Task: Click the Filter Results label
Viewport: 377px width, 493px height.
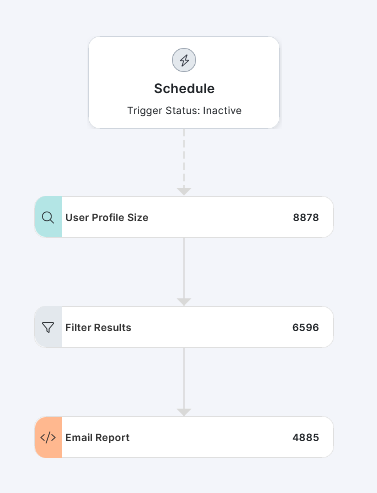Action: (x=98, y=327)
